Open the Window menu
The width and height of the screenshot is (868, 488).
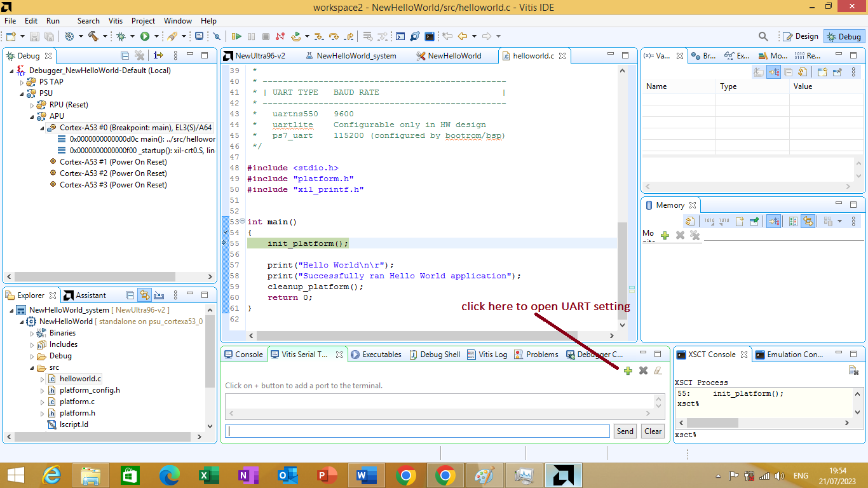pyautogui.click(x=178, y=20)
